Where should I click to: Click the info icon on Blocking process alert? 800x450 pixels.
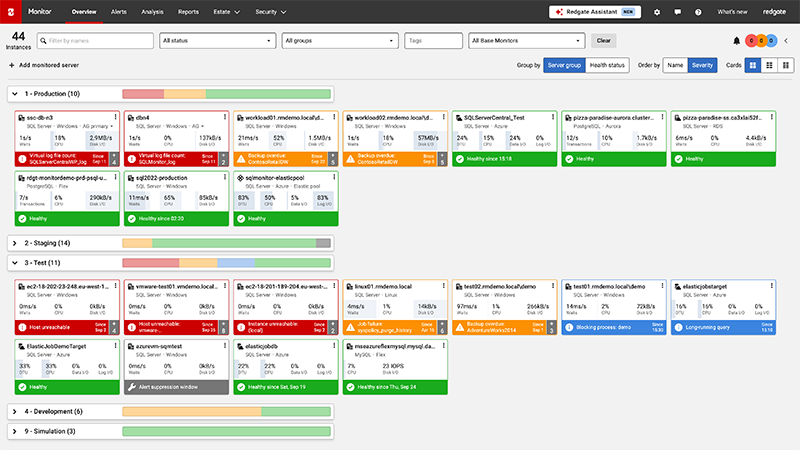point(569,327)
